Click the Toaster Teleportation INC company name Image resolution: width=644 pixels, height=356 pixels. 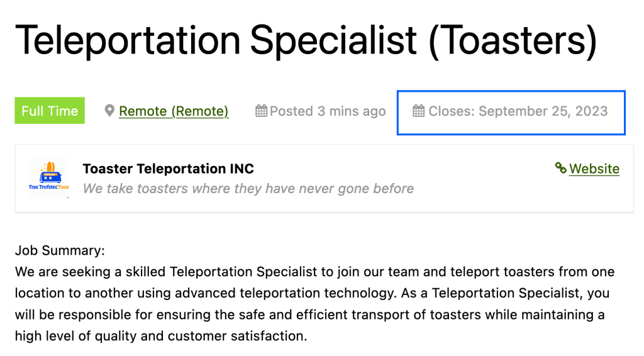tap(169, 169)
